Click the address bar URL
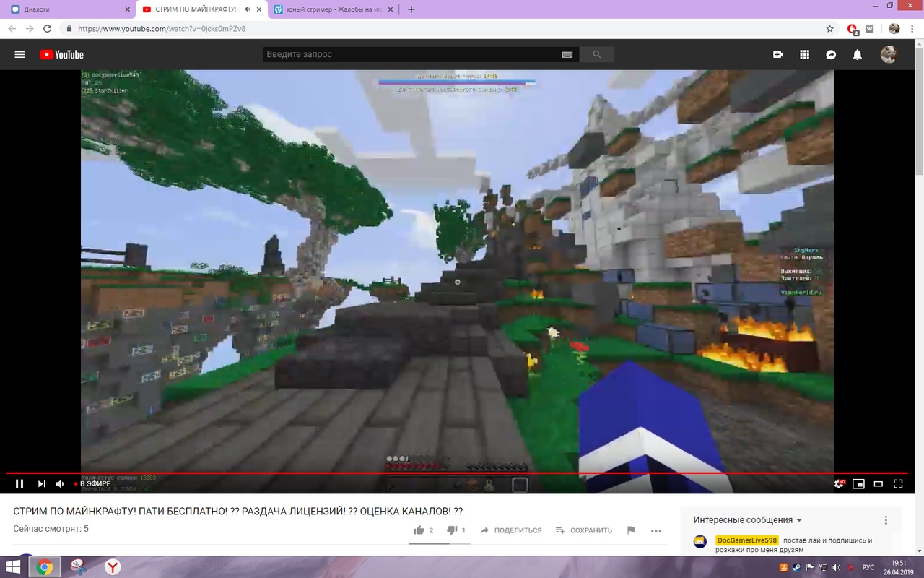This screenshot has width=924, height=578. pyautogui.click(x=162, y=29)
